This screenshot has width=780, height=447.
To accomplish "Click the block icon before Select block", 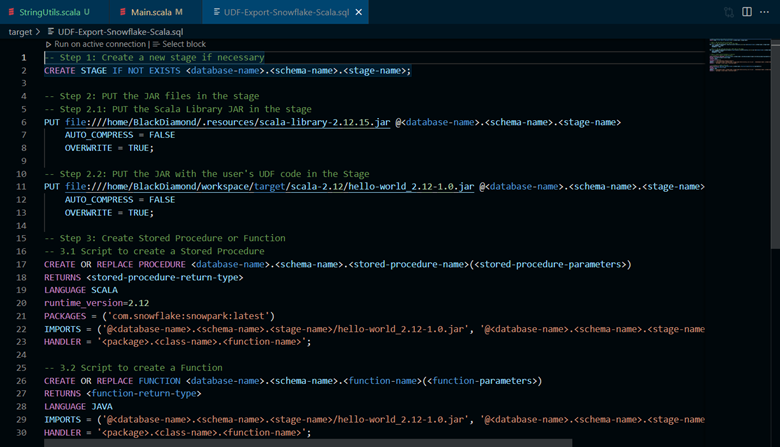I will (x=156, y=44).
